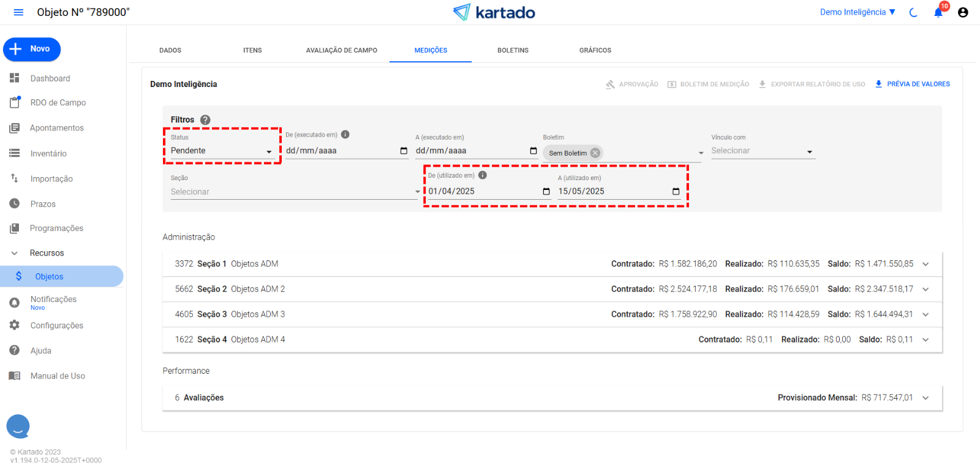Open the support chat bubble
This screenshot has height=473, width=980.
point(18,426)
